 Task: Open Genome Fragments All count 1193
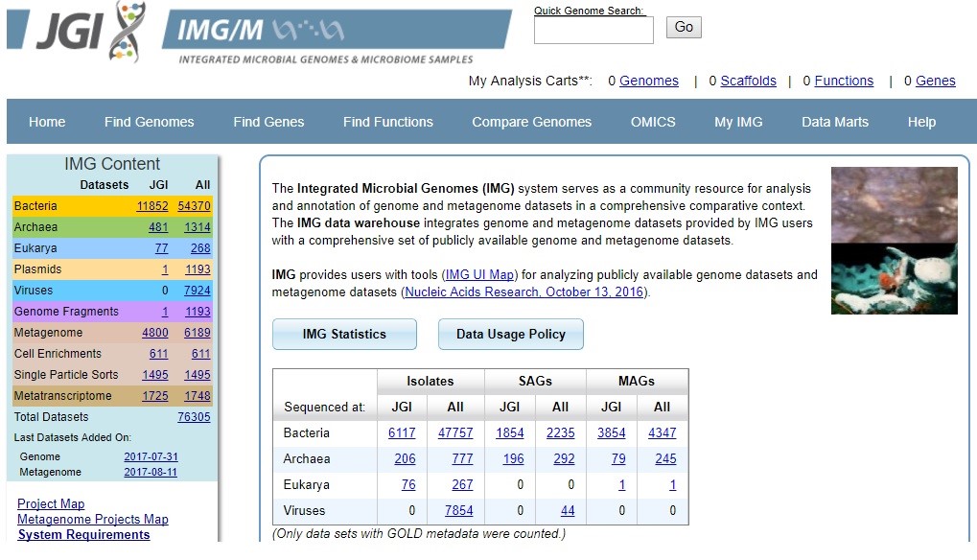click(x=198, y=312)
